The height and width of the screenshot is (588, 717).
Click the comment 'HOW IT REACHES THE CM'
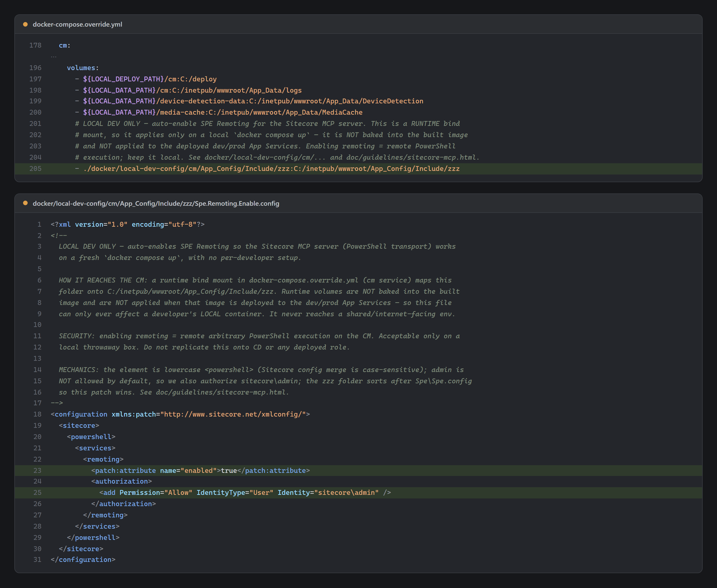pyautogui.click(x=255, y=280)
